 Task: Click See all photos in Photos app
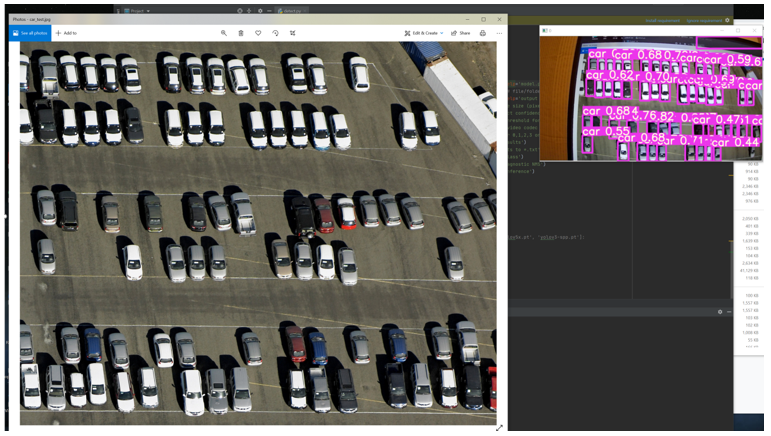(30, 33)
